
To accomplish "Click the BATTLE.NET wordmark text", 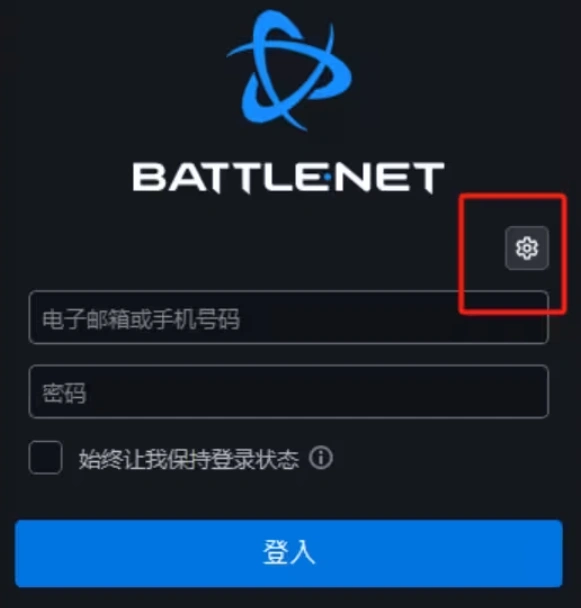I will 289,178.
